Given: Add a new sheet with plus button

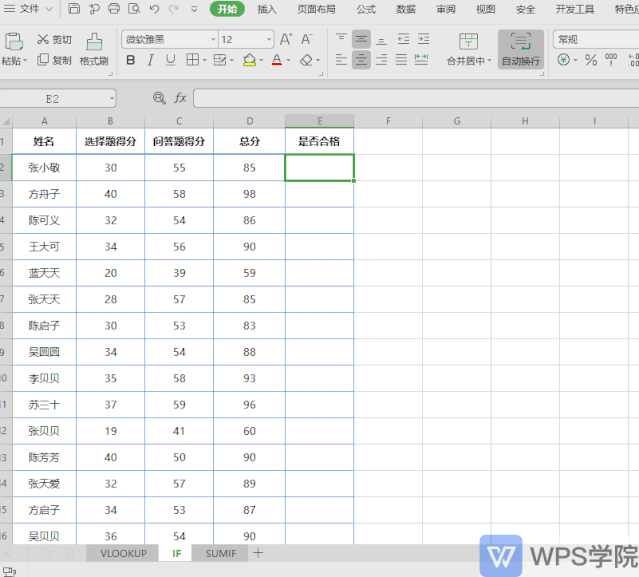Looking at the screenshot, I should [258, 553].
